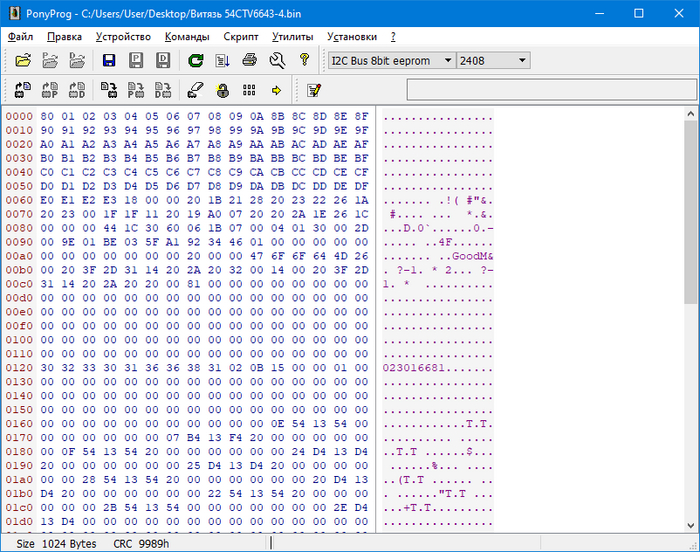The width and height of the screenshot is (700, 552).
Task: Click the blue floppy Save icon
Action: pos(109,61)
